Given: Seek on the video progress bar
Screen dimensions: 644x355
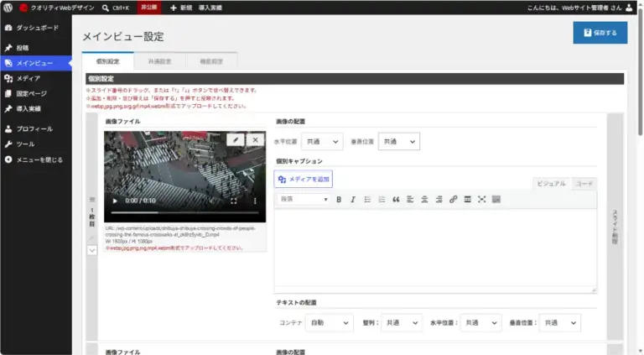Looking at the screenshot, I should pos(184,213).
